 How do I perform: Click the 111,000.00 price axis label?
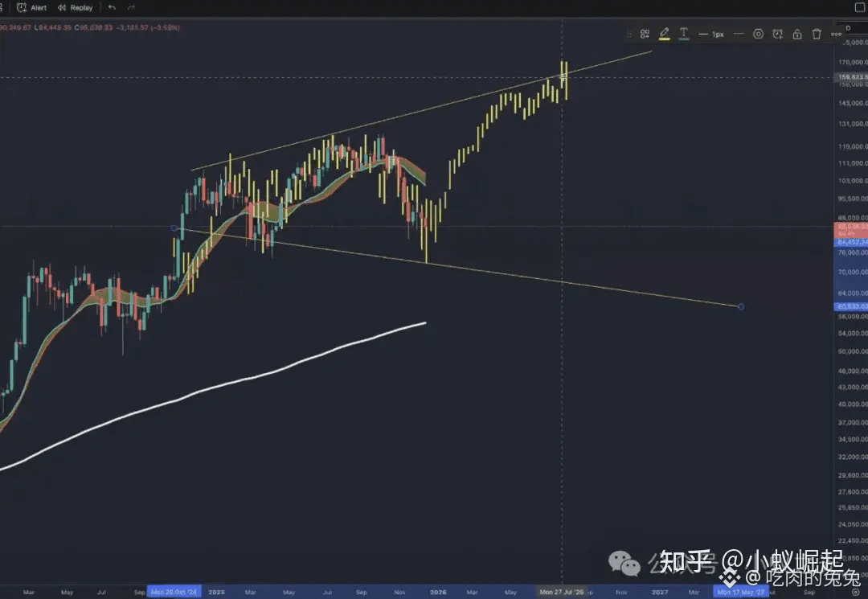tap(853, 162)
